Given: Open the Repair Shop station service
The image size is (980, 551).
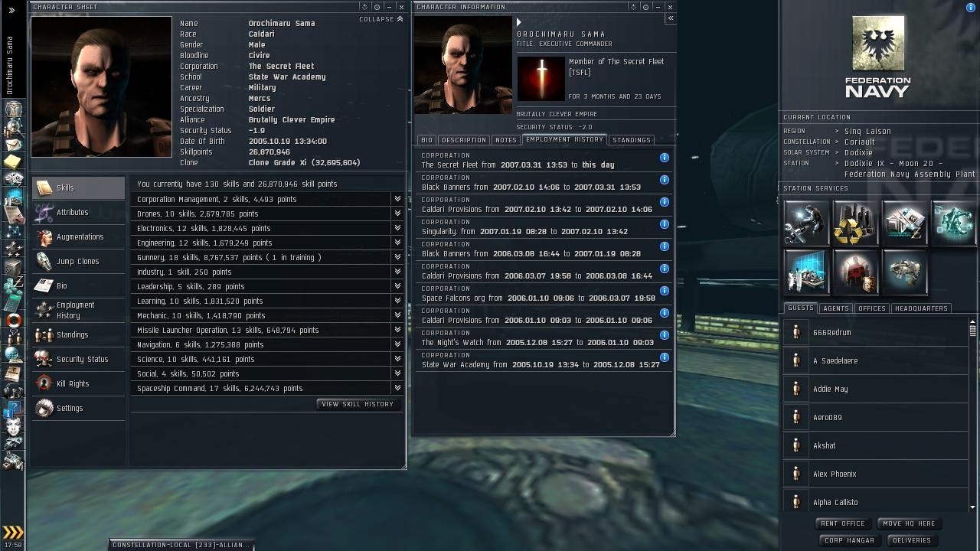Looking at the screenshot, I should point(806,223).
